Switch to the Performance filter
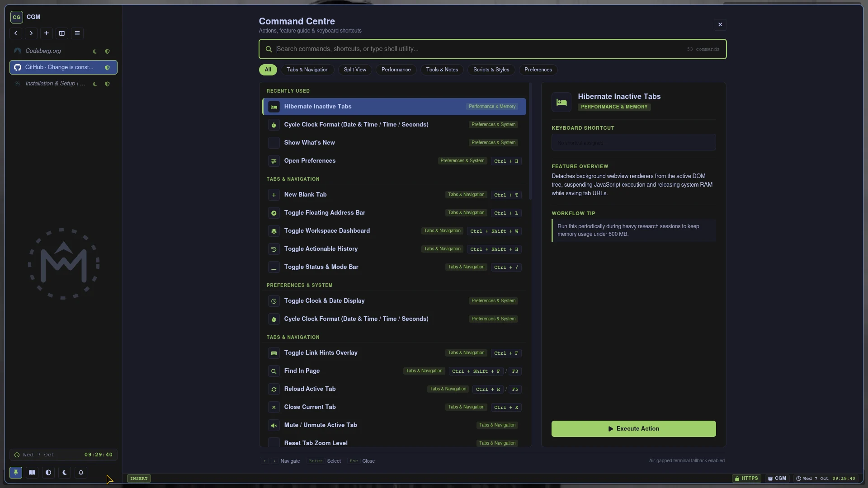Screen dimensions: 868x488 396,70
